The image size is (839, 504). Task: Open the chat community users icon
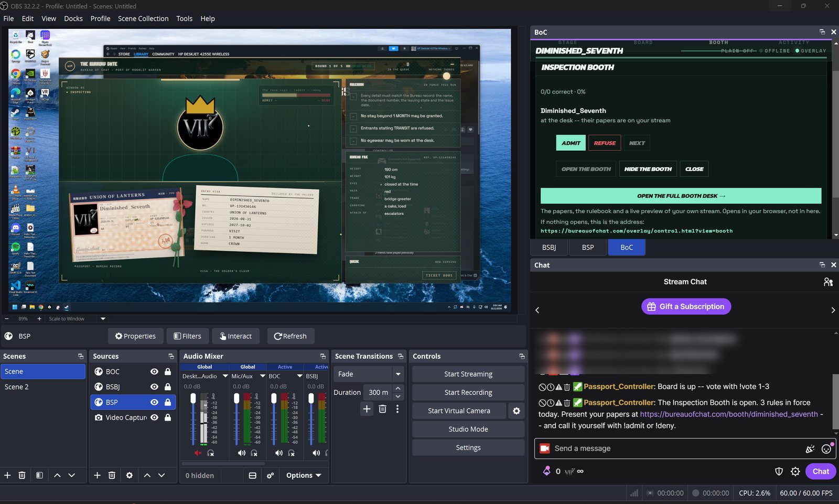click(x=828, y=282)
